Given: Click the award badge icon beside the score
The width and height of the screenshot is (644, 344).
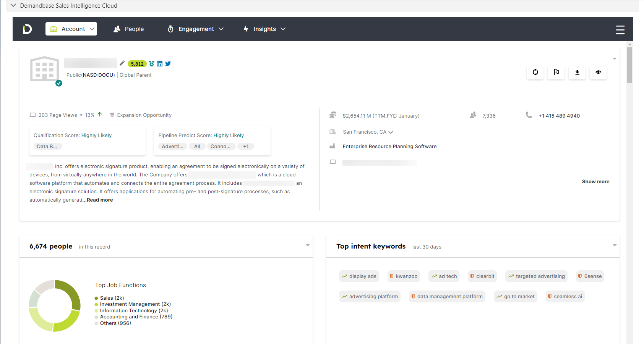Looking at the screenshot, I should [152, 63].
